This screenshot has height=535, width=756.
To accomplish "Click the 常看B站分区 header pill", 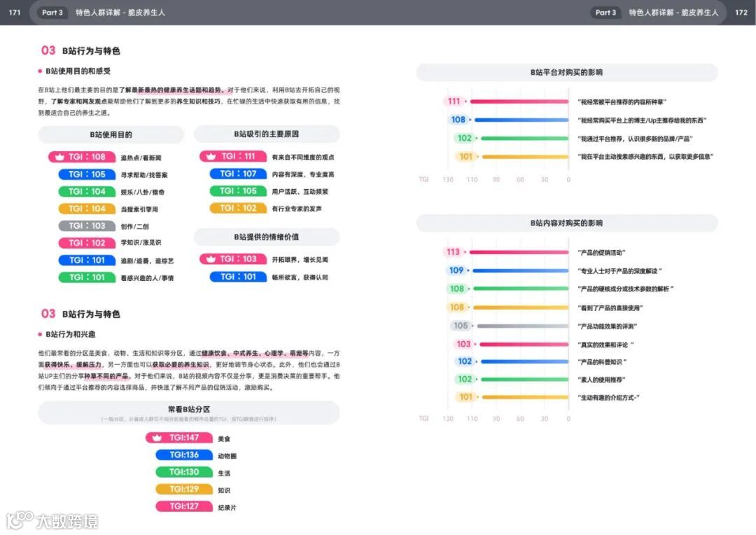I will tap(189, 413).
